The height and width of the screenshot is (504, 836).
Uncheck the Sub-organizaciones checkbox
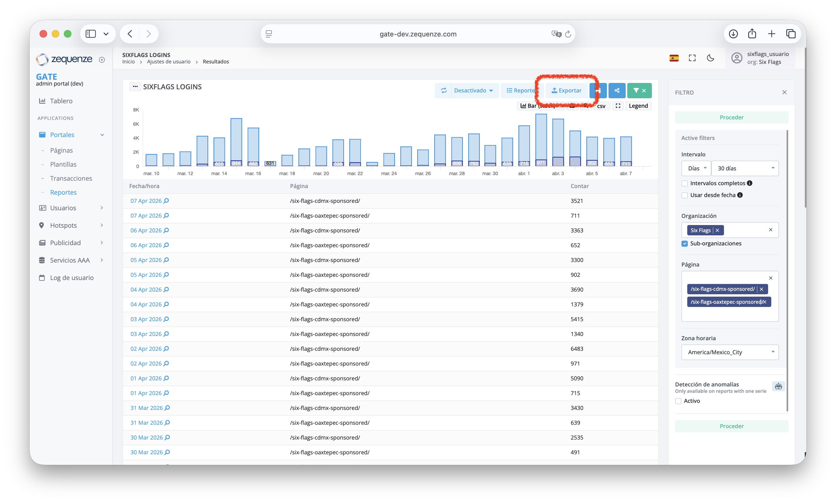[684, 244]
